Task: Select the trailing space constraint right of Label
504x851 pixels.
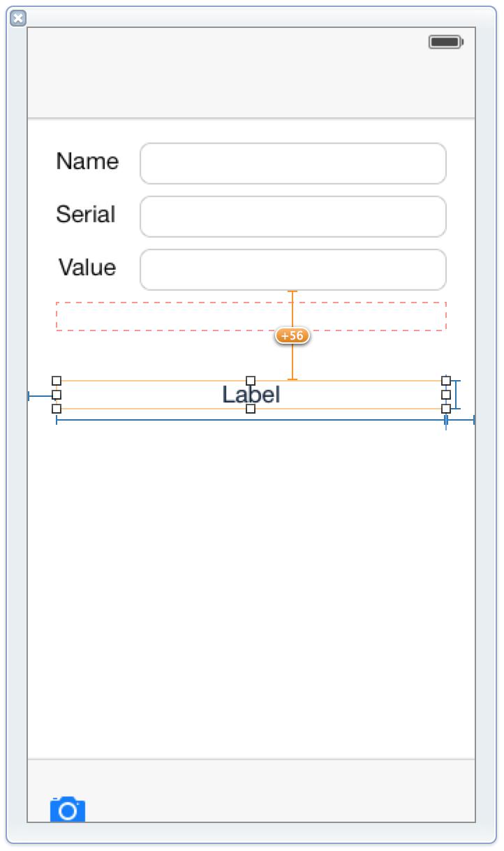Action: [x=461, y=420]
